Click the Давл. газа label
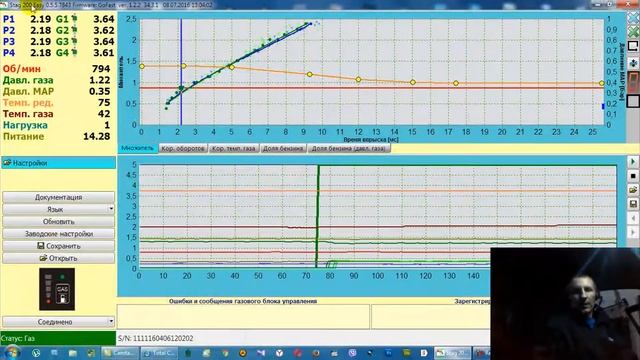The height and width of the screenshot is (360, 640). pyautogui.click(x=28, y=80)
